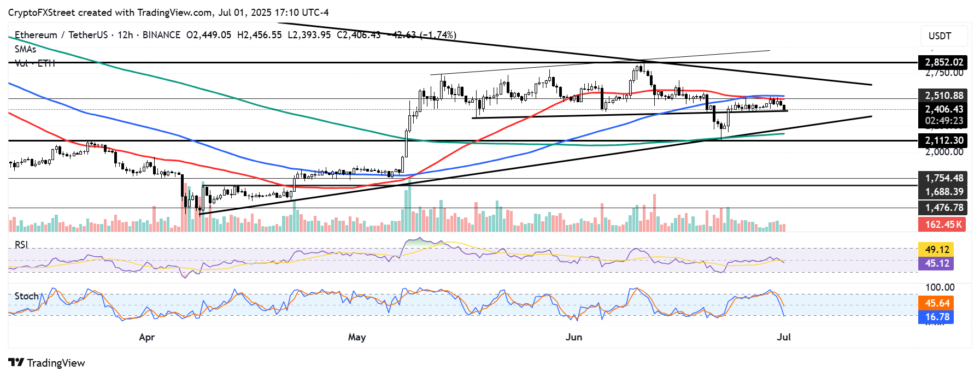Click the 2,852.02 price level label

pyautogui.click(x=943, y=62)
